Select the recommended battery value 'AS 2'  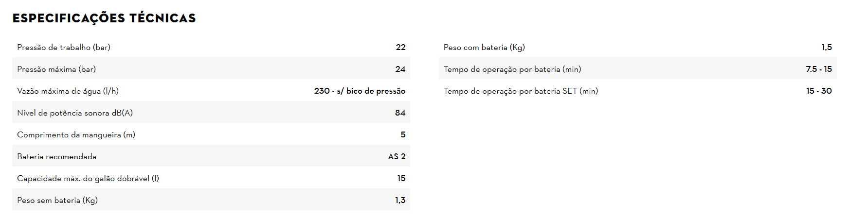(x=397, y=157)
